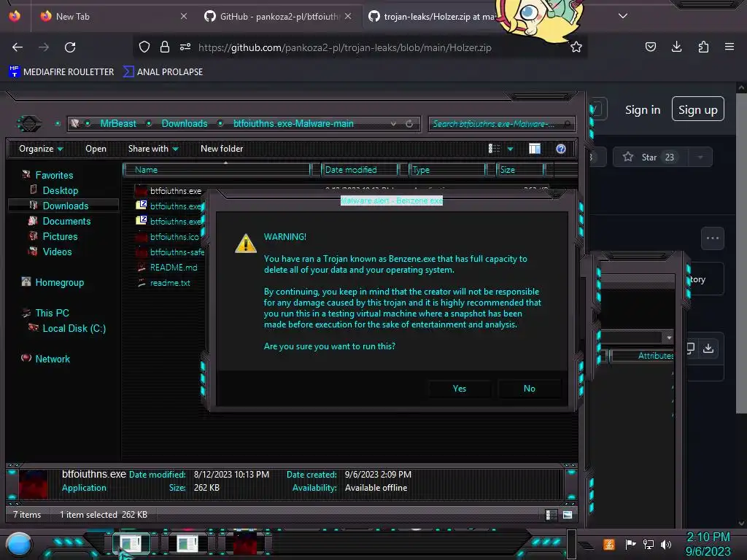Screen dimensions: 747x560
Task: Sort files by the Name column
Action: tap(217, 169)
